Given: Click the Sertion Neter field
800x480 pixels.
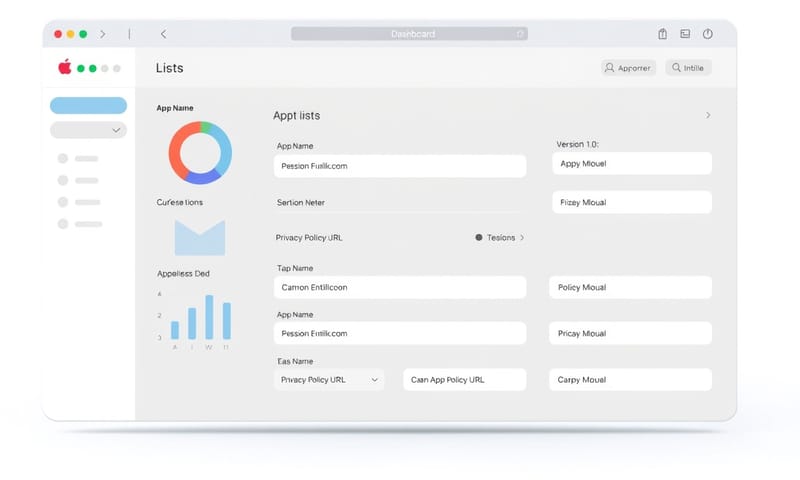Looking at the screenshot, I should [x=400, y=203].
